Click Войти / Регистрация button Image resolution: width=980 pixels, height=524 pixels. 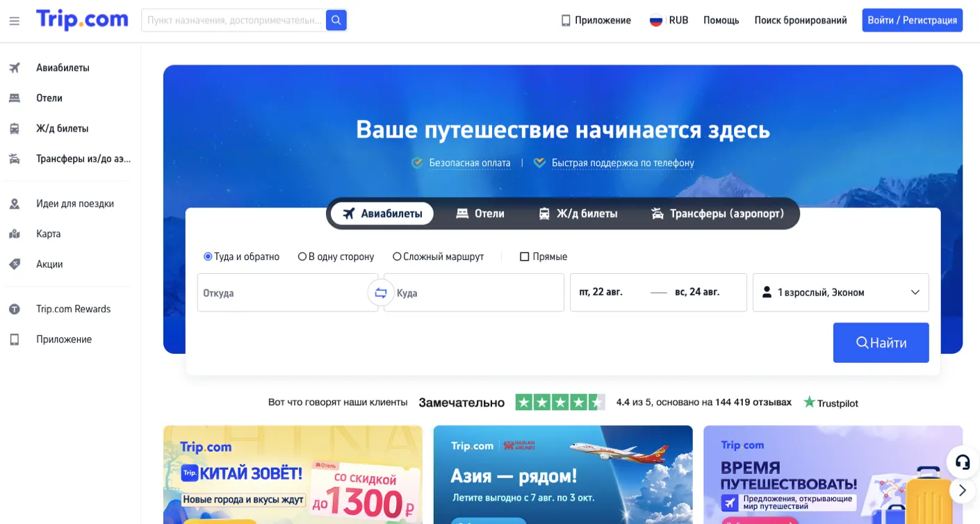(913, 20)
